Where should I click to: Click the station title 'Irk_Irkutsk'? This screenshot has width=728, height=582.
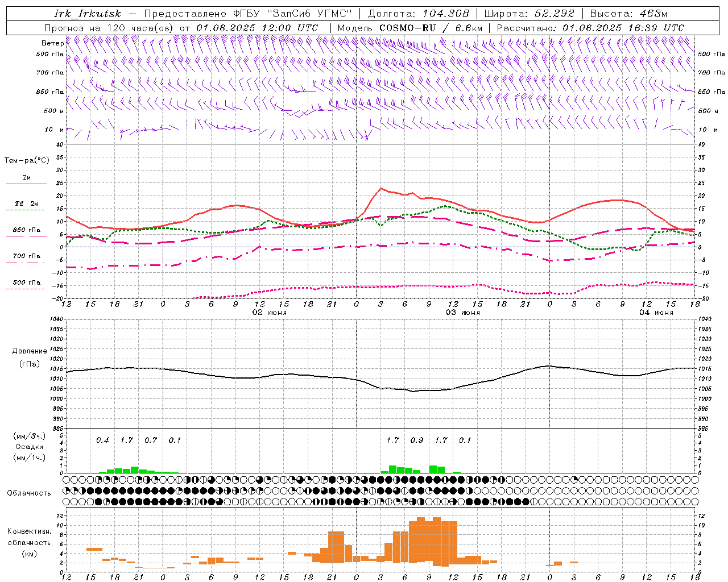pos(88,14)
